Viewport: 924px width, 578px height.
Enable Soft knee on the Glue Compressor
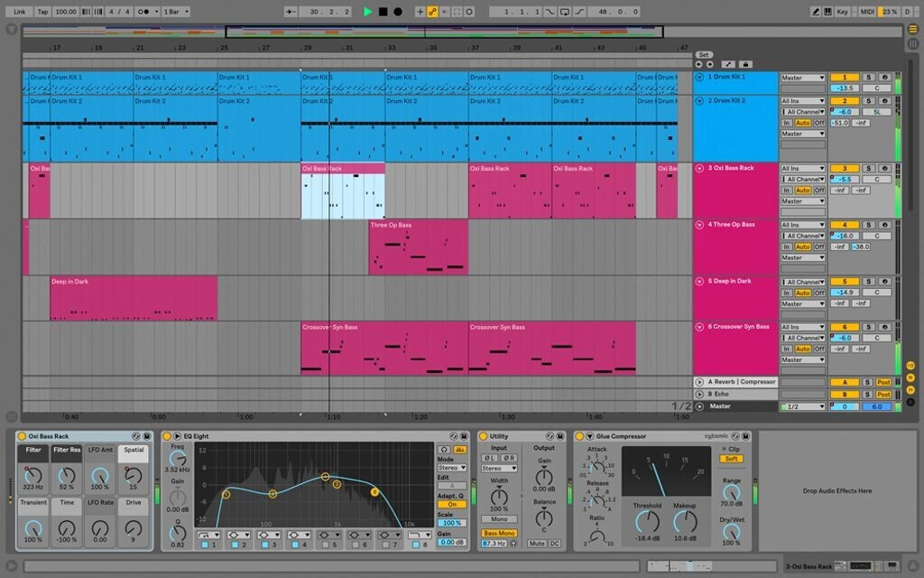pos(731,459)
